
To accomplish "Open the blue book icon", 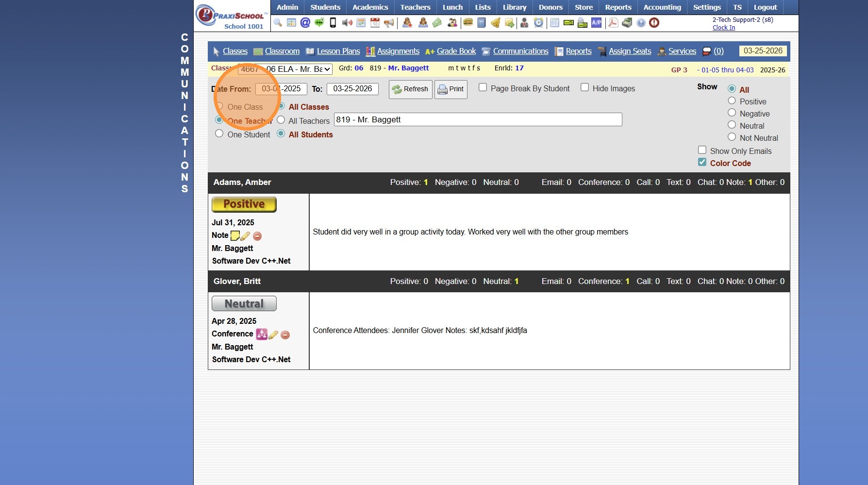I will [482, 23].
